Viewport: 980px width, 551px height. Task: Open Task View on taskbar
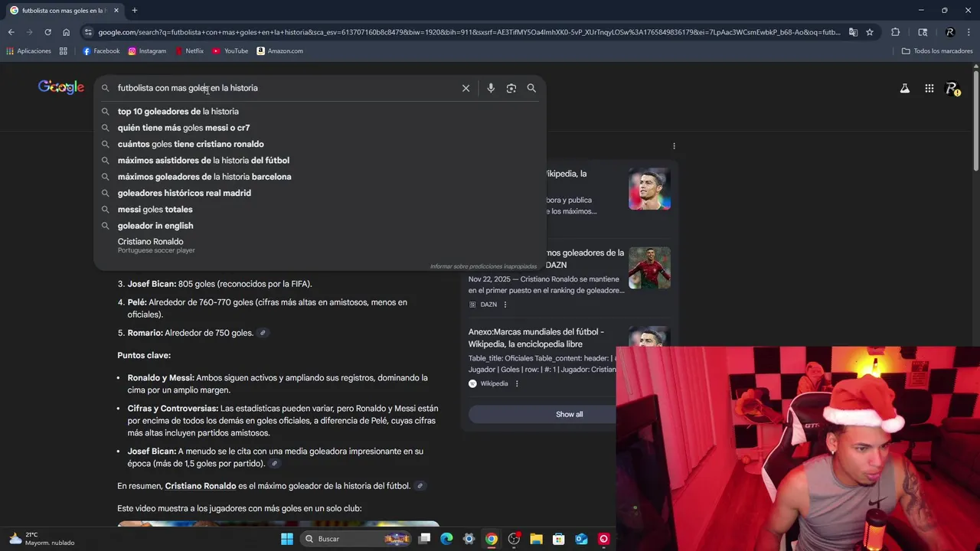pyautogui.click(x=425, y=539)
